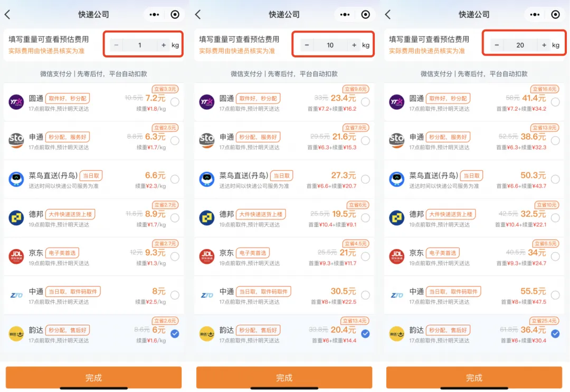Click the 立省25.4元 discount badge
This screenshot has width=570, height=392.
[544, 321]
